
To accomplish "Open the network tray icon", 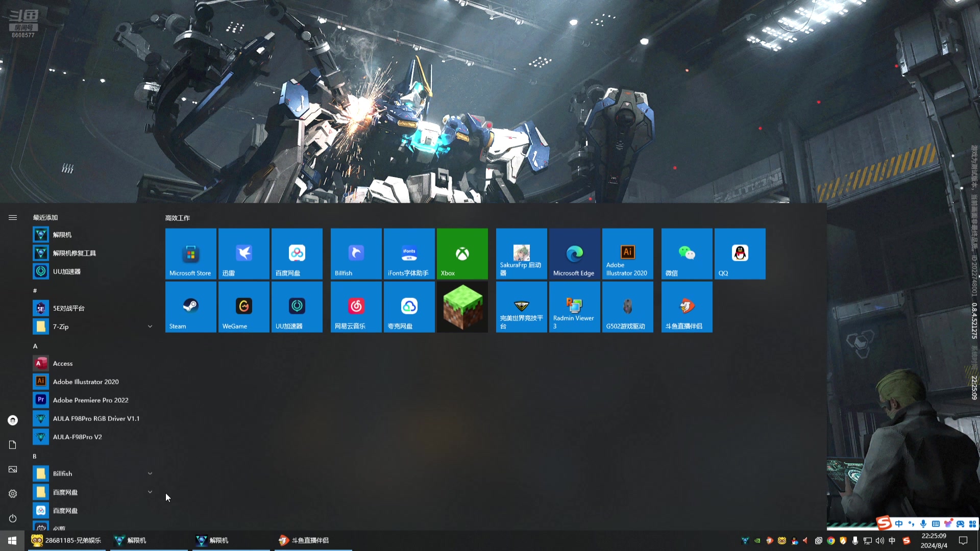I will coord(867,541).
